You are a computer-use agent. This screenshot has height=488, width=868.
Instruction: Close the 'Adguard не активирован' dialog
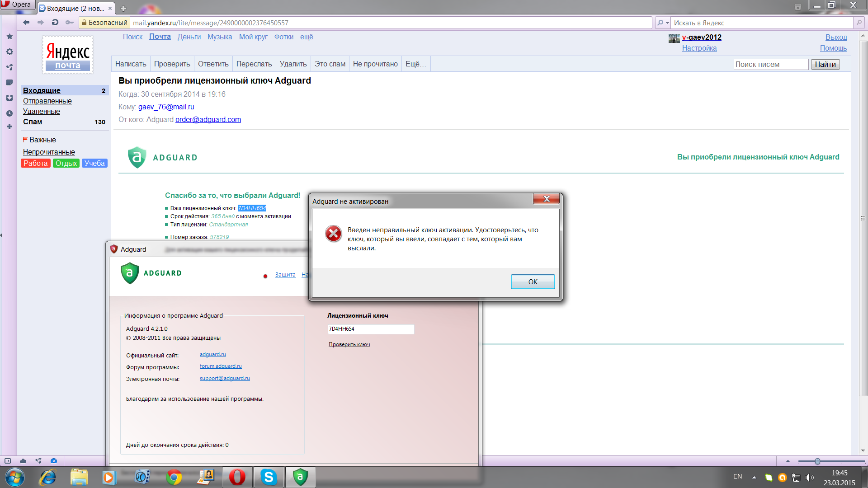point(546,199)
